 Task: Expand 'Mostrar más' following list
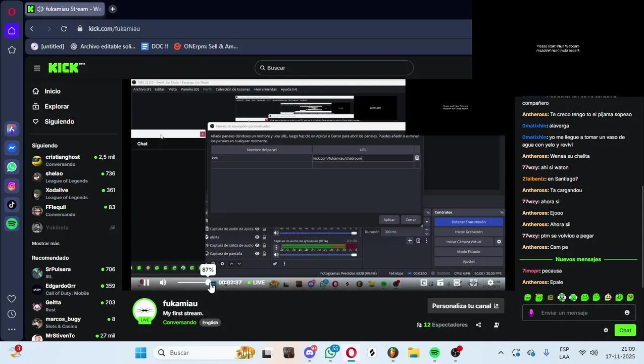45,243
